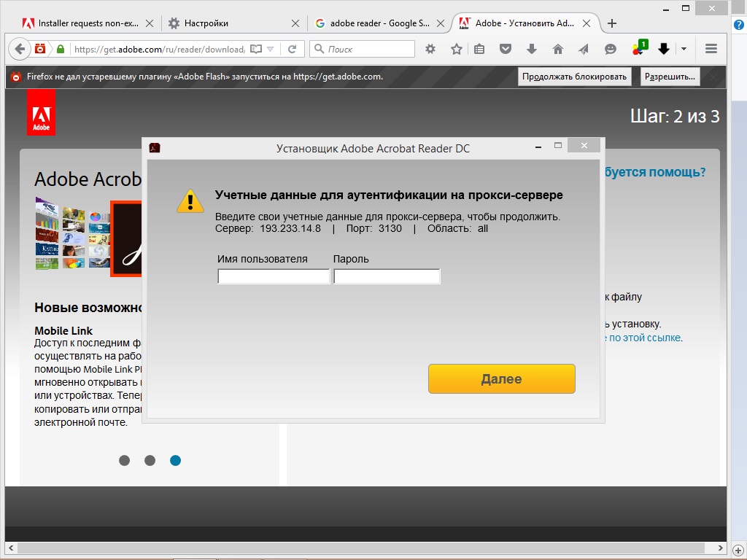Click Разрешить for the Adobe Flash plugin
The height and width of the screenshot is (560, 747).
(x=669, y=76)
